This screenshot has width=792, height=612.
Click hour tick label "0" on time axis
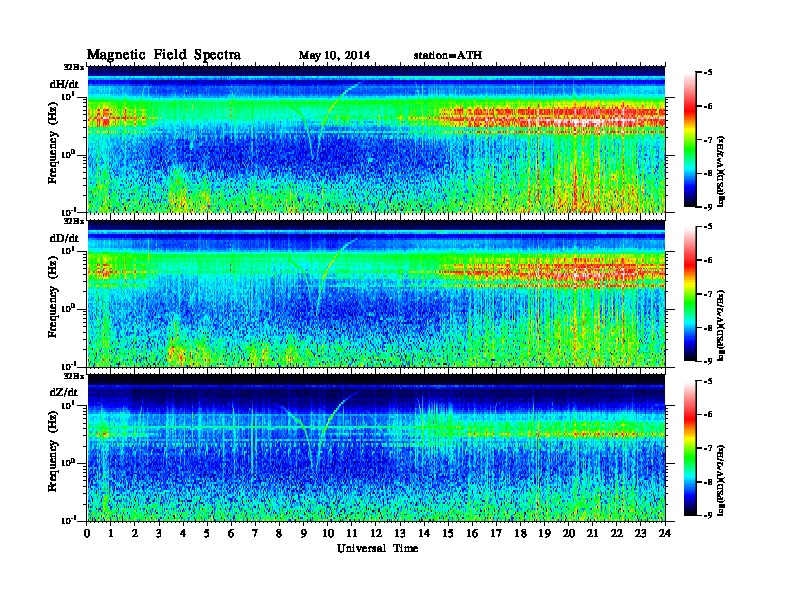87,533
